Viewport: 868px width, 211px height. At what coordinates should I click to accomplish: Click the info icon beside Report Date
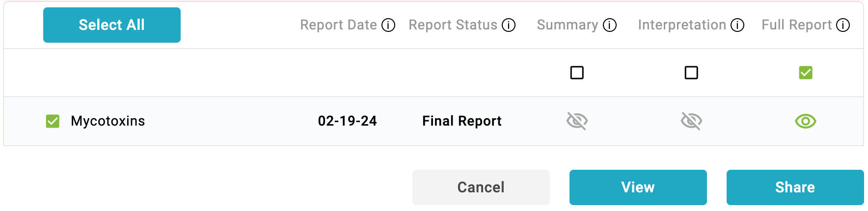pyautogui.click(x=388, y=25)
